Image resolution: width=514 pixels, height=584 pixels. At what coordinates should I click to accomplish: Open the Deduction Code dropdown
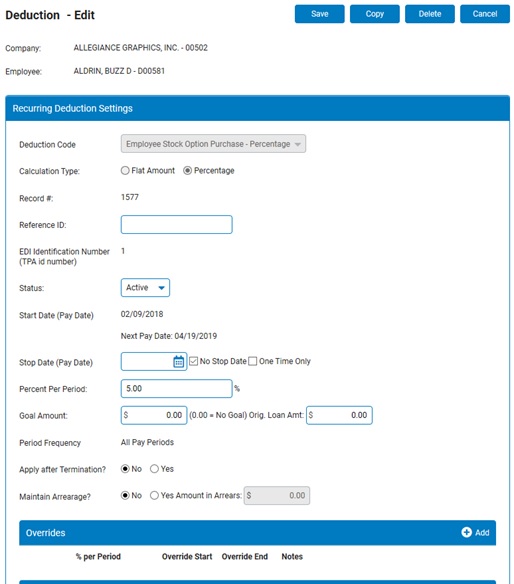(213, 144)
